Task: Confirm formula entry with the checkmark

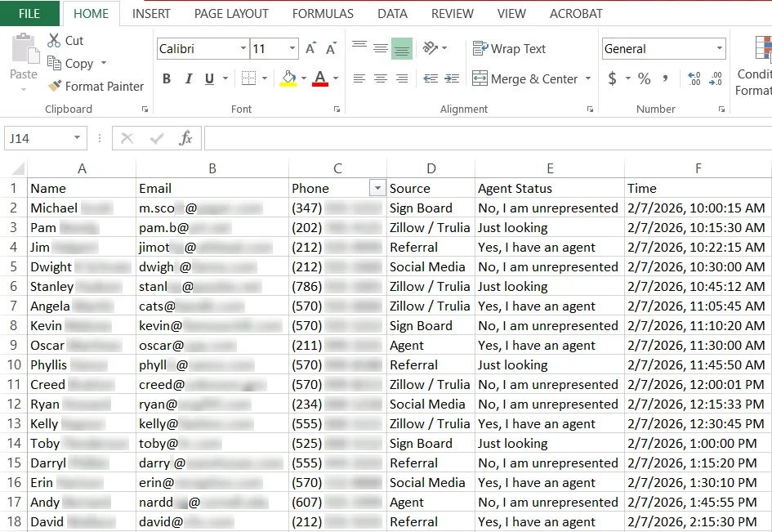Action: click(157, 138)
